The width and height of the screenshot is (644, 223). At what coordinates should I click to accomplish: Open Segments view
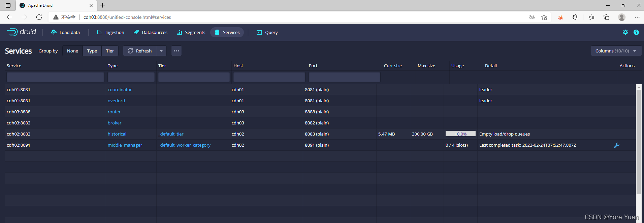click(191, 32)
